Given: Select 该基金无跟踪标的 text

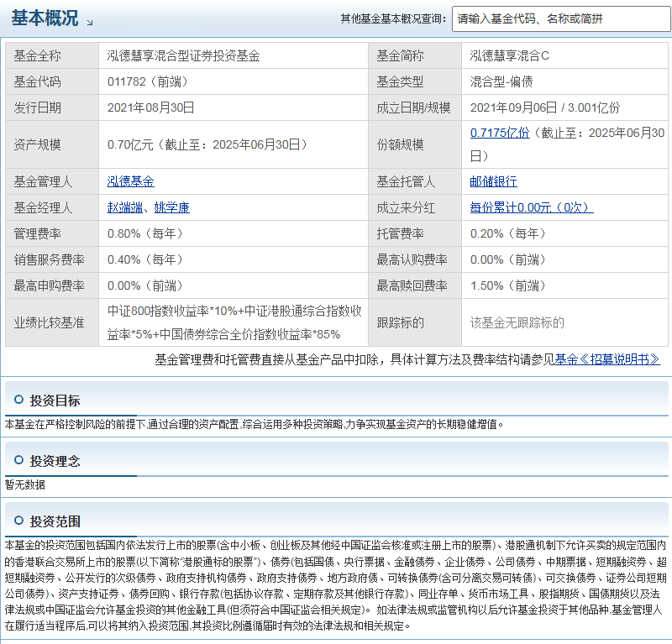Looking at the screenshot, I should click(517, 322).
